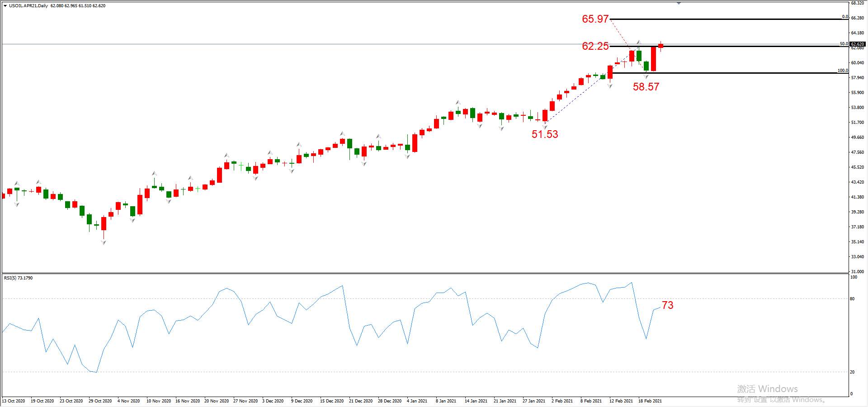The image size is (868, 407).
Task: Click the 18 Feb 2021 date label
Action: pos(650,401)
